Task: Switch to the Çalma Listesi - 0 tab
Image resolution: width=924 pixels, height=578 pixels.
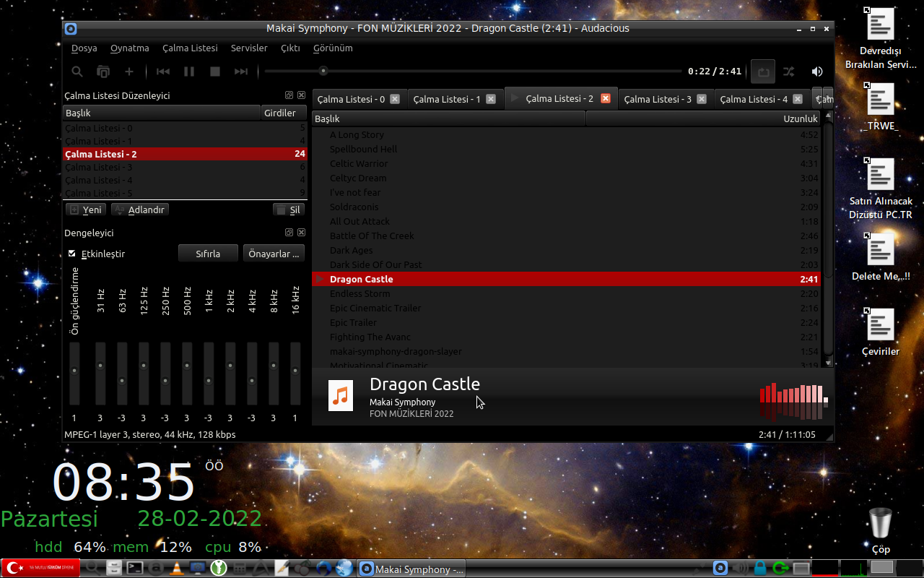Action: pos(359,99)
